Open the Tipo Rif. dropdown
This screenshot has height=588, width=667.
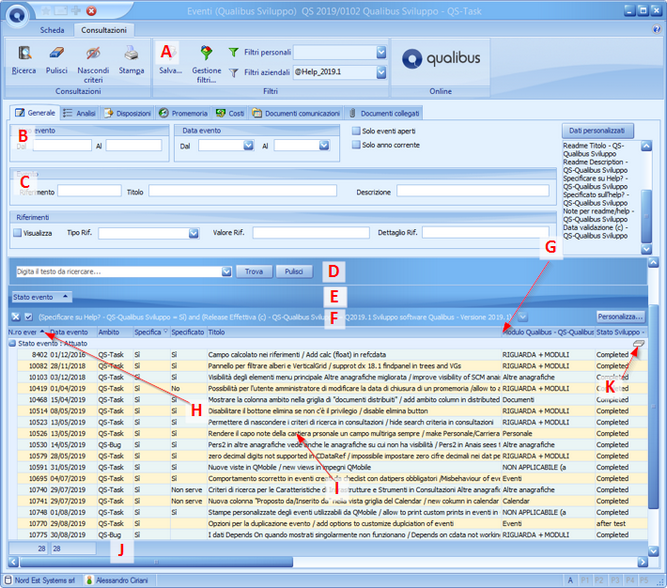[x=194, y=233]
